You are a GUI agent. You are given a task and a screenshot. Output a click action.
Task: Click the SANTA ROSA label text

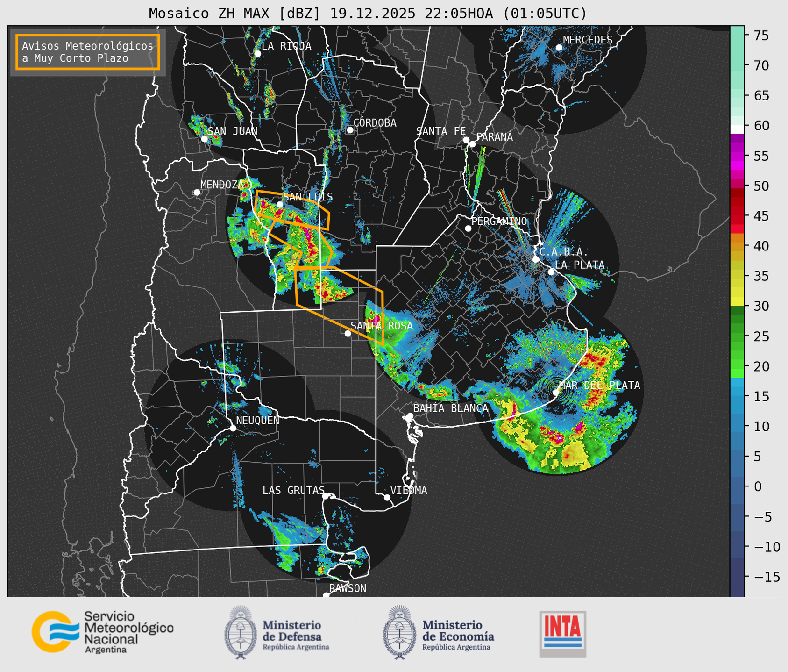click(x=382, y=326)
